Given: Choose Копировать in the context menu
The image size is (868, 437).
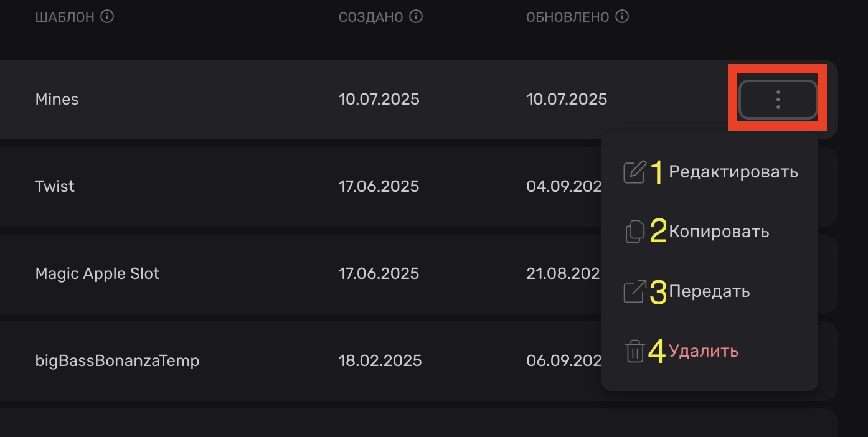Looking at the screenshot, I should pos(719,232).
